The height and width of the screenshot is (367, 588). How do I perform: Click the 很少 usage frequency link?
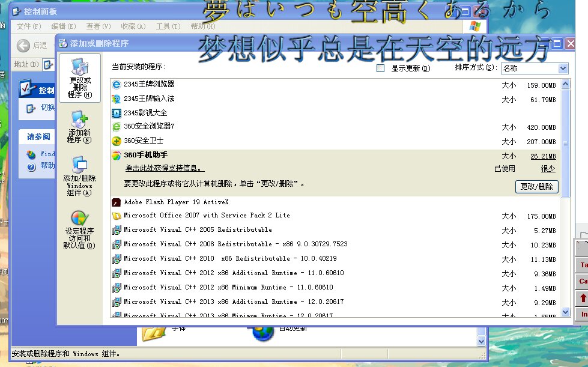tap(548, 169)
